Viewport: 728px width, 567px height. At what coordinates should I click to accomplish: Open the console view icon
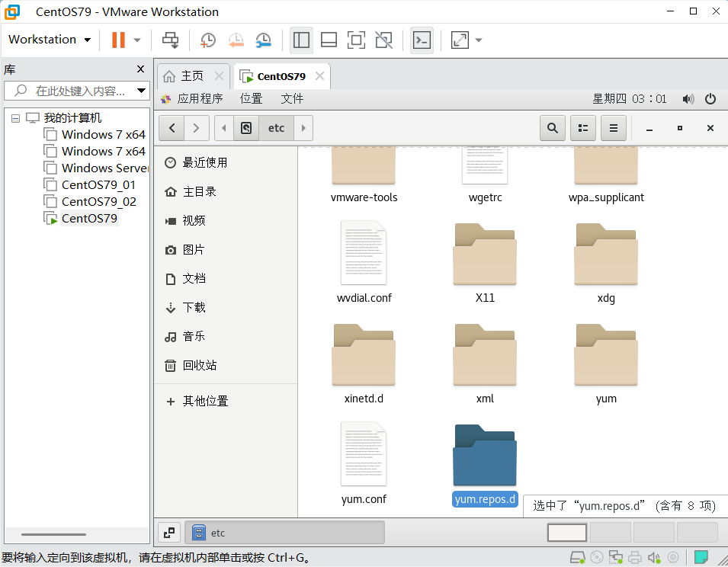pyautogui.click(x=422, y=40)
